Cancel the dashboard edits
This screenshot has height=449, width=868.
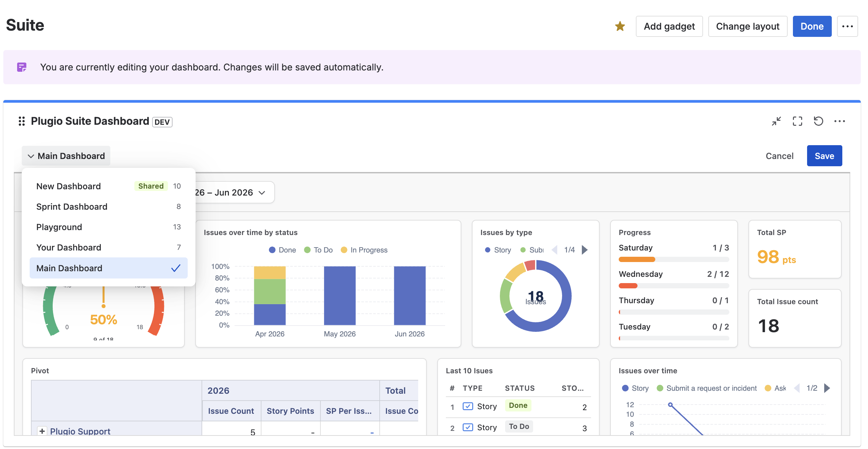click(779, 156)
